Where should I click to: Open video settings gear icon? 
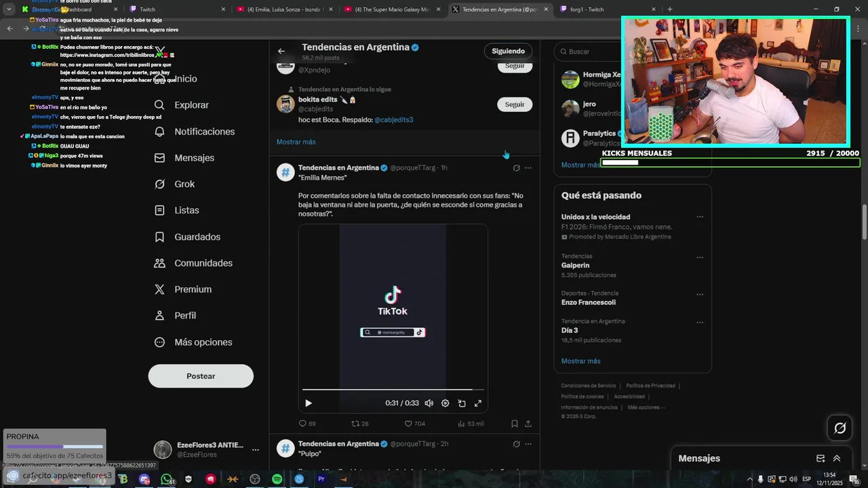click(x=445, y=403)
